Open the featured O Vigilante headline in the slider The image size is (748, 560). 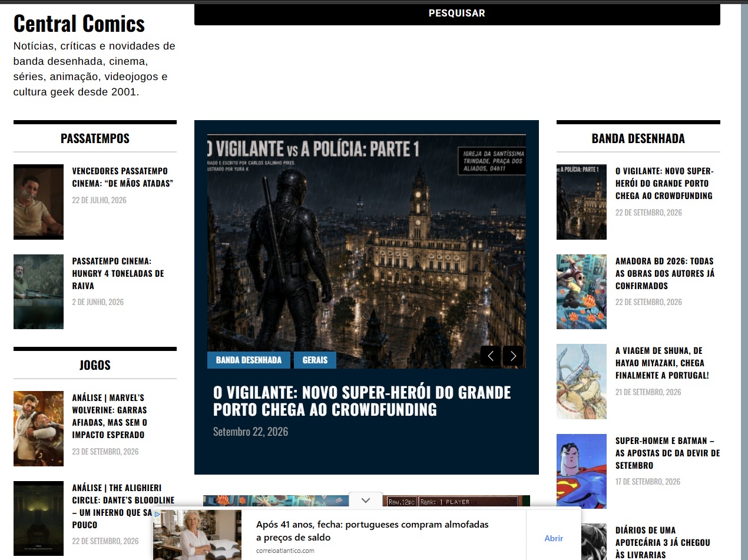pos(362,401)
